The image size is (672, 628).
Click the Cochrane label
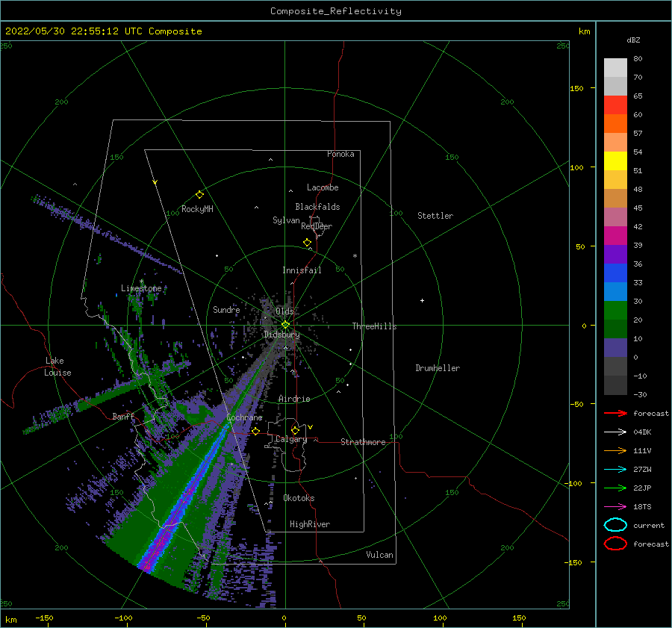[244, 417]
